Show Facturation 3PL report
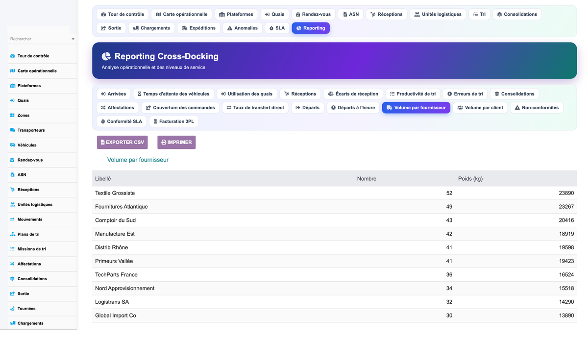This screenshot has height=364, width=588. coord(174,121)
